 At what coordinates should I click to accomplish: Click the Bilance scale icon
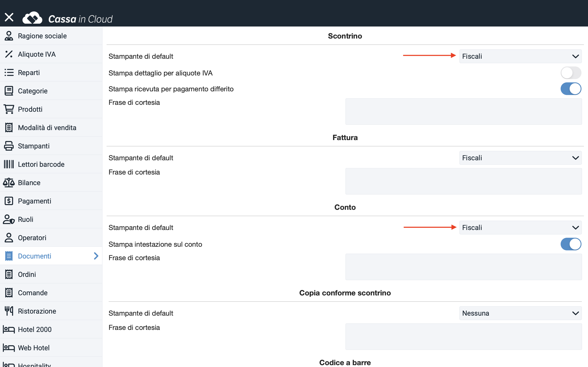coord(9,182)
